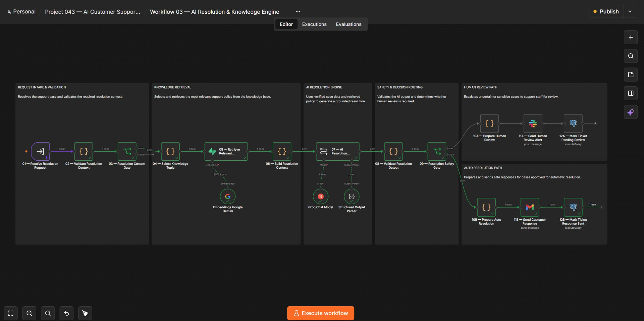The width and height of the screenshot is (644, 321).
Task: Zoom out of the canvas
Action: (48, 313)
